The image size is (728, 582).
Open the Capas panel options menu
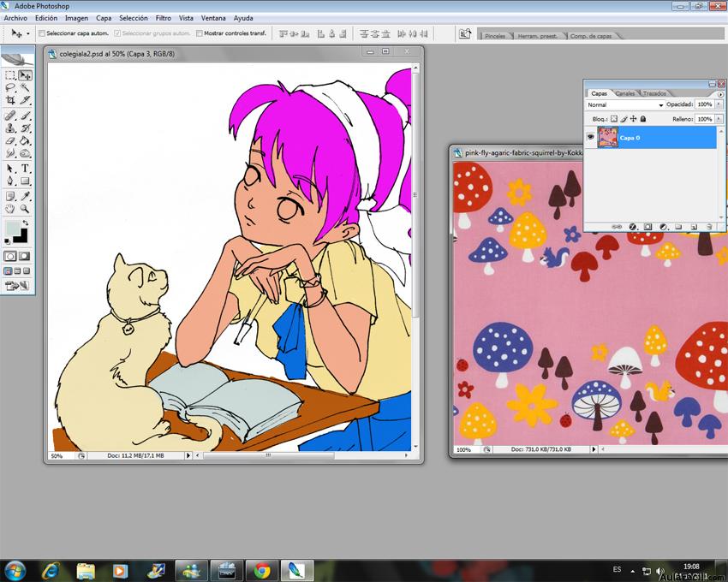(x=720, y=94)
